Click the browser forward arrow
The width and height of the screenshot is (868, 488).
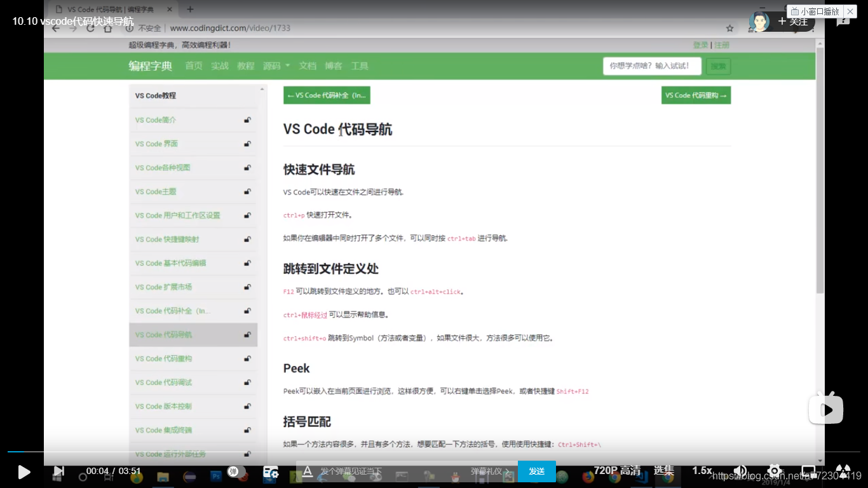[73, 28]
